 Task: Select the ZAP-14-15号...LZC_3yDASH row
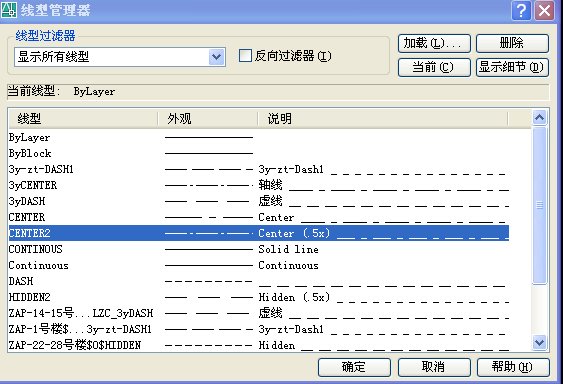(259, 313)
